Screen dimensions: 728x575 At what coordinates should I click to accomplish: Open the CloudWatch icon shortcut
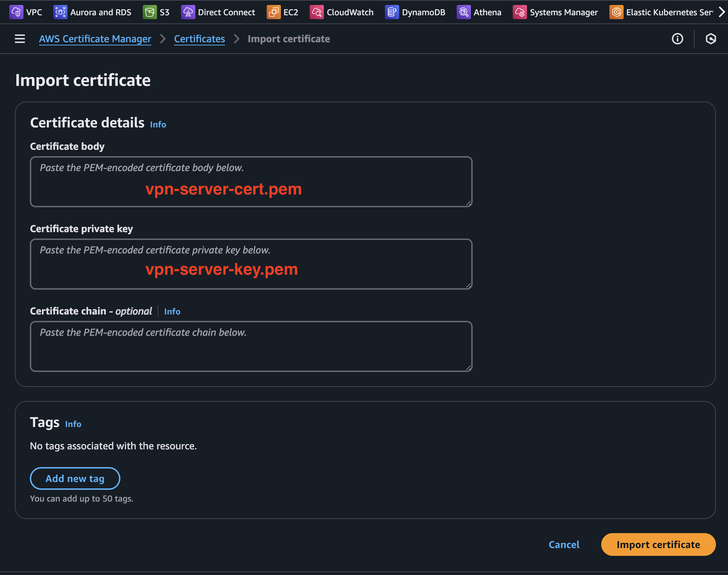click(317, 12)
